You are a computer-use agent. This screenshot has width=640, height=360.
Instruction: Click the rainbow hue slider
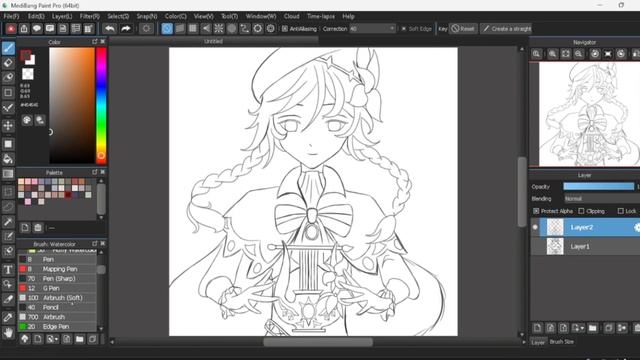click(x=101, y=105)
